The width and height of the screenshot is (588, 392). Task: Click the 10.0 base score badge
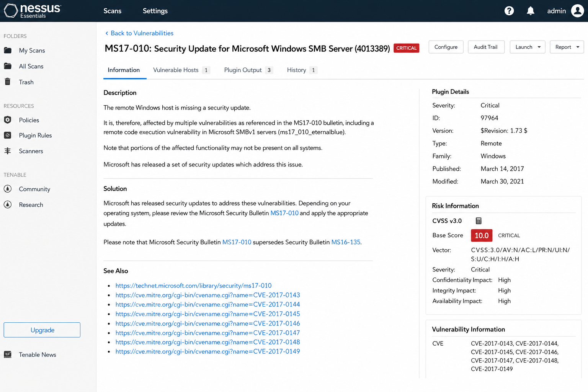click(x=482, y=235)
